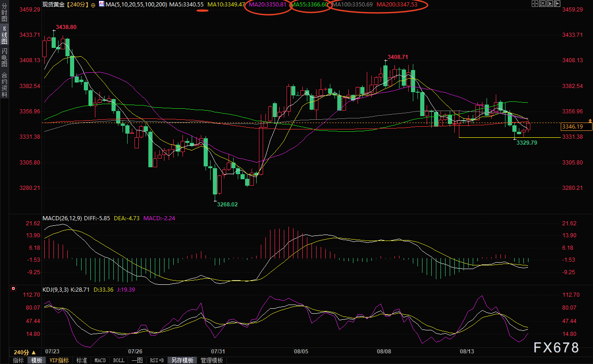This screenshot has width=593, height=364.
Task: Click the small red icon above KDJ label
Action: pos(13,289)
